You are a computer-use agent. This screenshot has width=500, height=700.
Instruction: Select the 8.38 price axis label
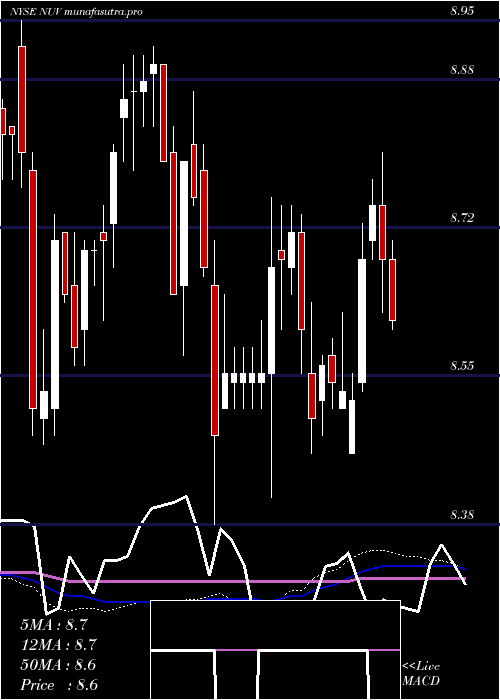(462, 515)
